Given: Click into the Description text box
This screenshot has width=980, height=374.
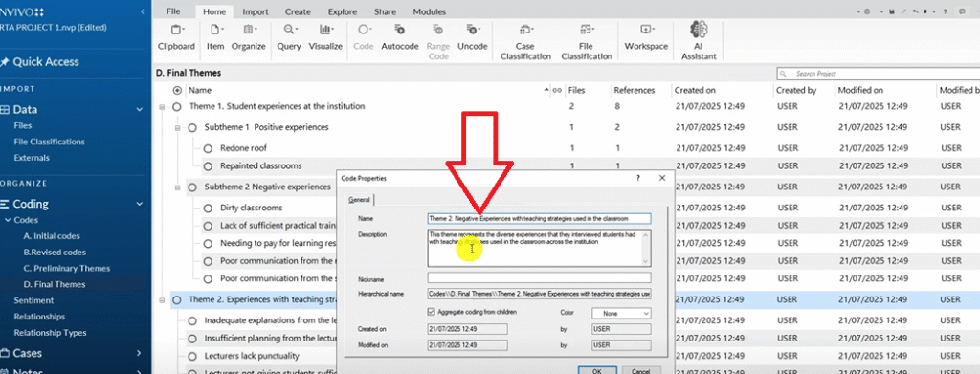Looking at the screenshot, I should [x=539, y=248].
